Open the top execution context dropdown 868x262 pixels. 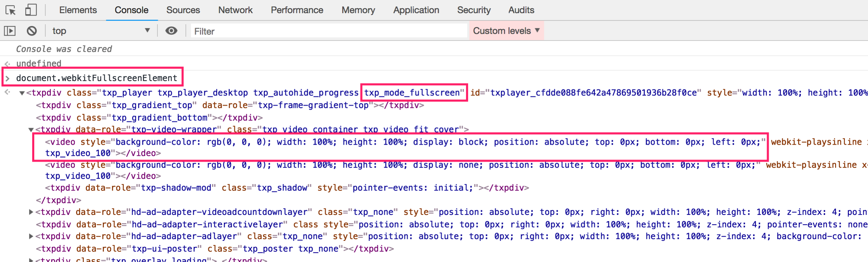click(101, 31)
